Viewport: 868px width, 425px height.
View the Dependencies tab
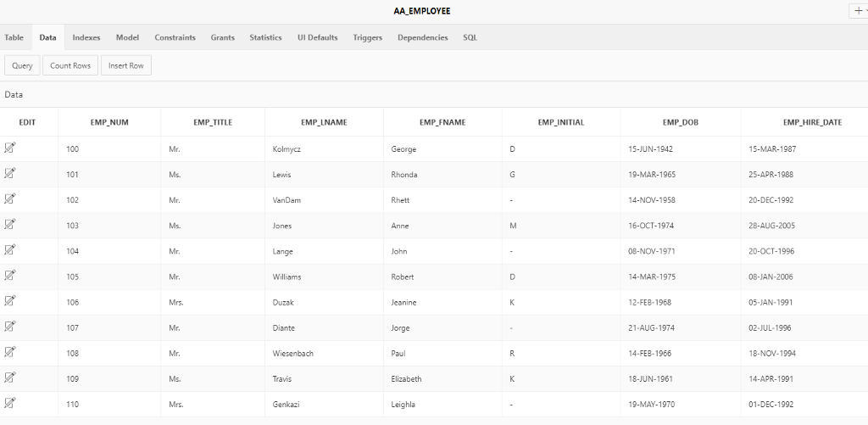[422, 37]
